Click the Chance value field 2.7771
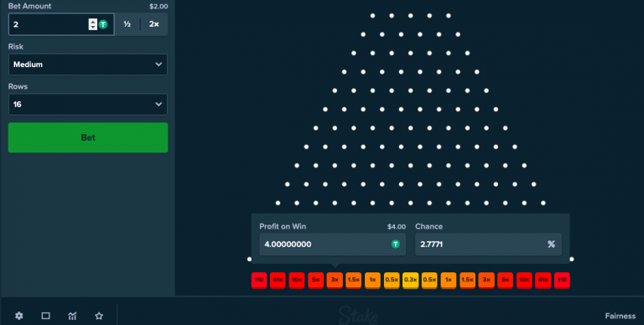 click(488, 244)
